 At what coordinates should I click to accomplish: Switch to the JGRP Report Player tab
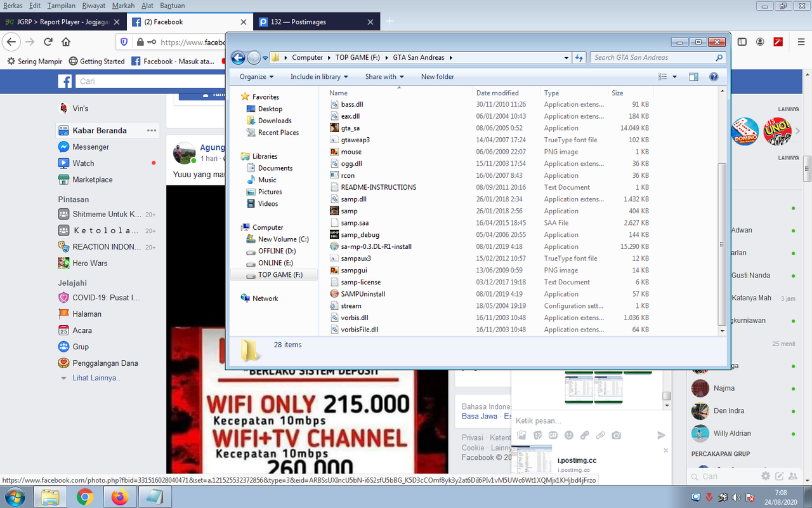click(63, 22)
